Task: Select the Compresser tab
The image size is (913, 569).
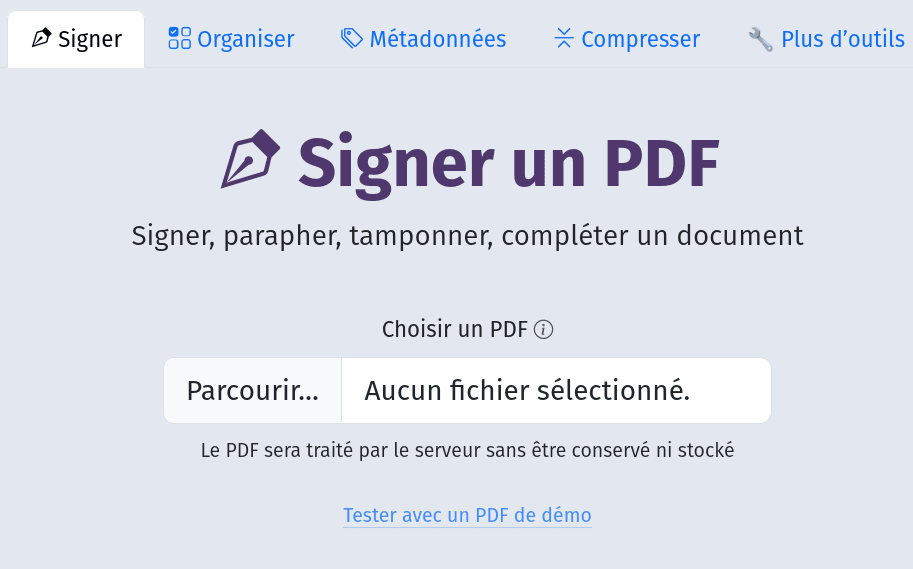Action: 627,40
